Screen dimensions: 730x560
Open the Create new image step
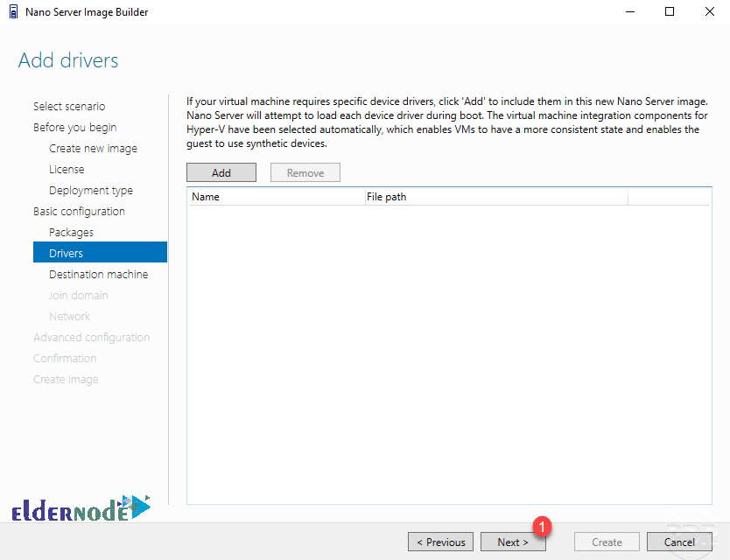coord(93,148)
